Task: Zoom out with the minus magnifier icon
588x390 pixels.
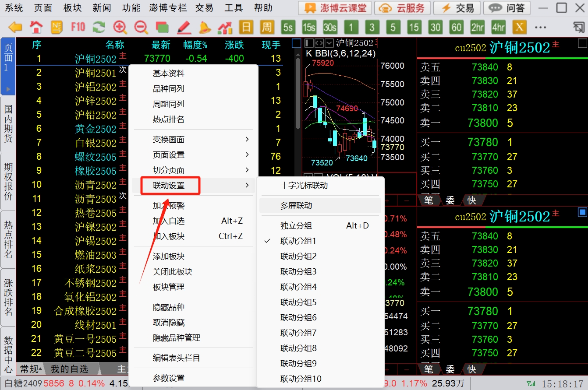Action: [x=141, y=28]
